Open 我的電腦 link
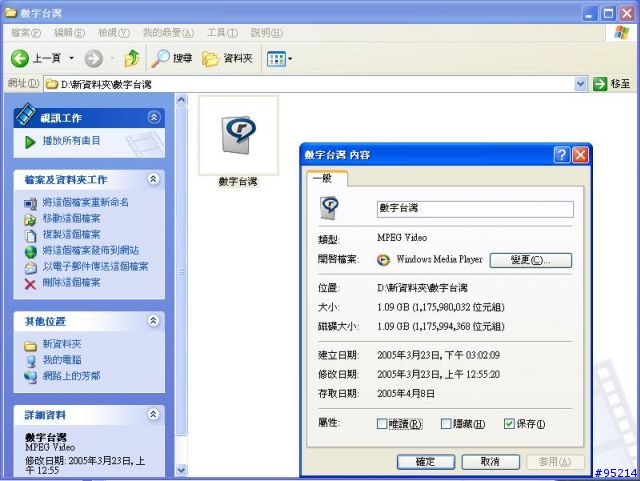The height and width of the screenshot is (481, 640). [x=62, y=360]
